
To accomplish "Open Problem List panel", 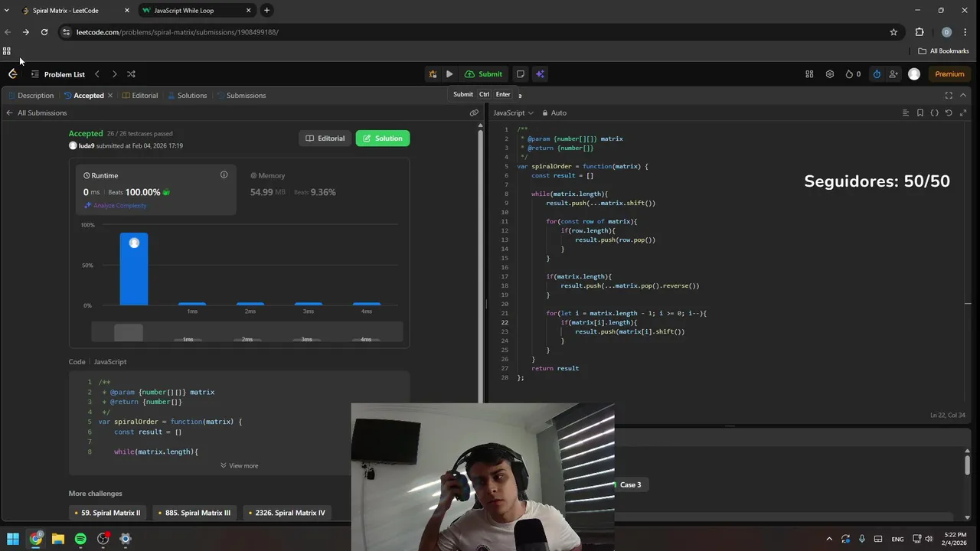I will pos(58,74).
